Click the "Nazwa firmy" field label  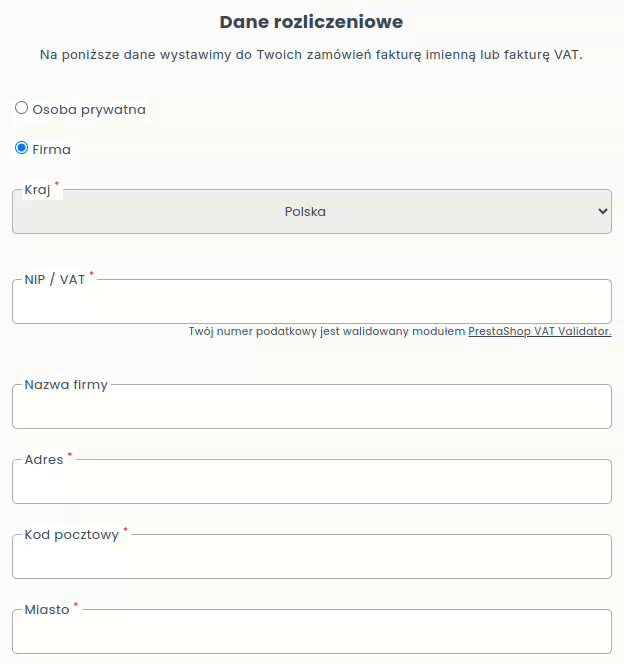pos(66,384)
